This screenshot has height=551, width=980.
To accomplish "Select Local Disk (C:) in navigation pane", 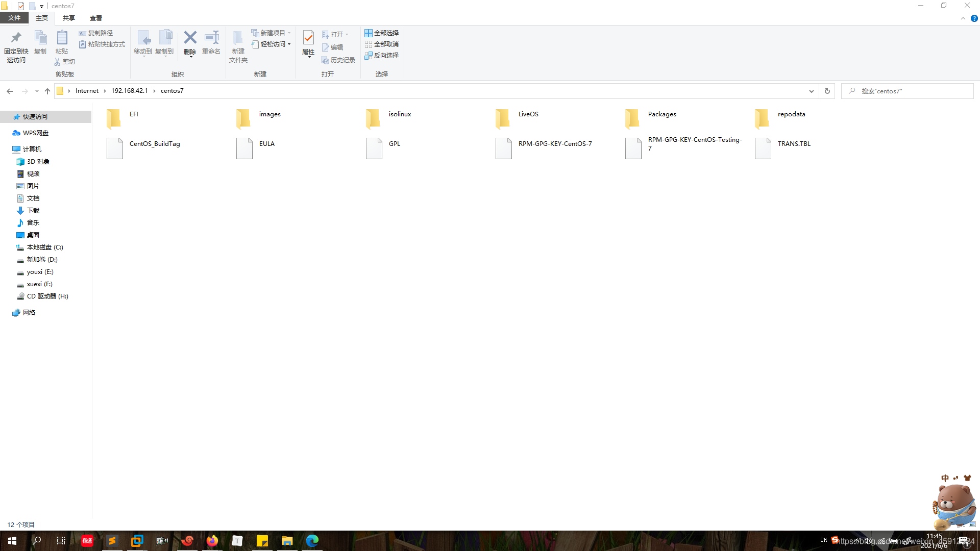I will pos(40,247).
